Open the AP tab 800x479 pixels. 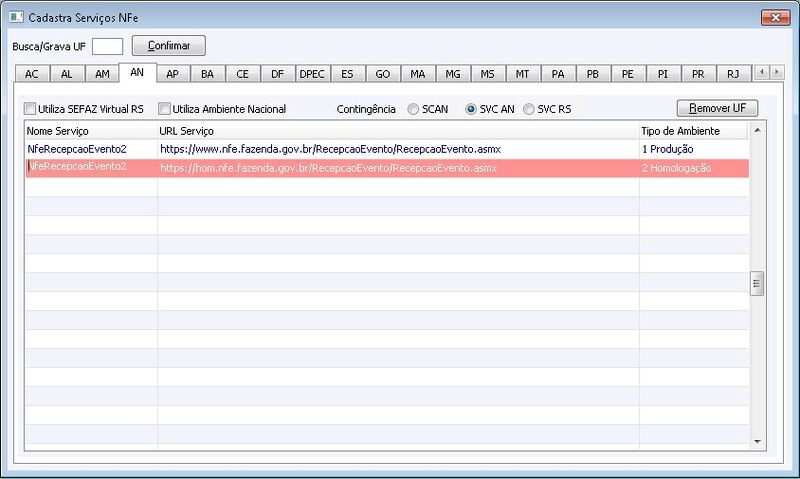coord(172,74)
